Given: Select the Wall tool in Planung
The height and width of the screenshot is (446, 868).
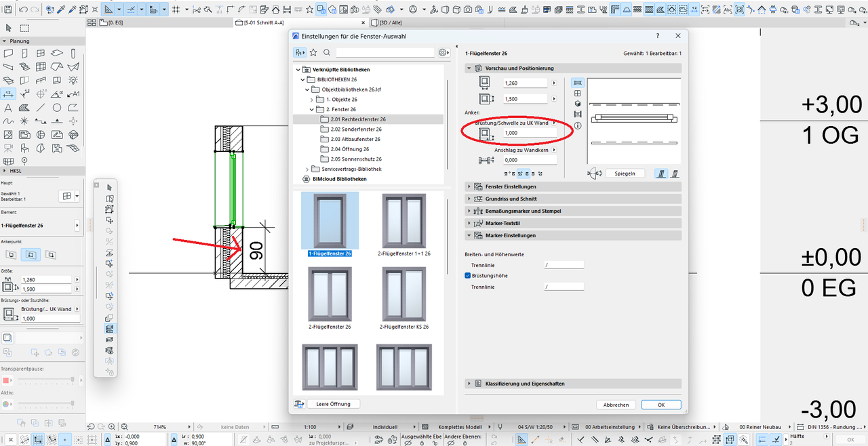Looking at the screenshot, I should click(9, 53).
